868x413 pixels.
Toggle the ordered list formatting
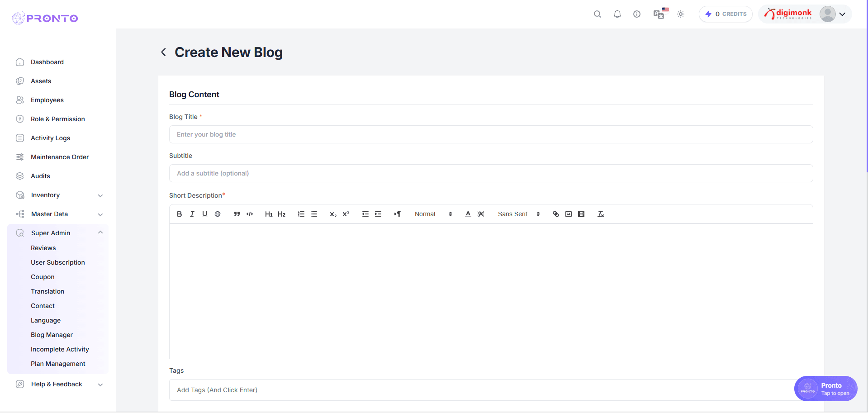301,214
